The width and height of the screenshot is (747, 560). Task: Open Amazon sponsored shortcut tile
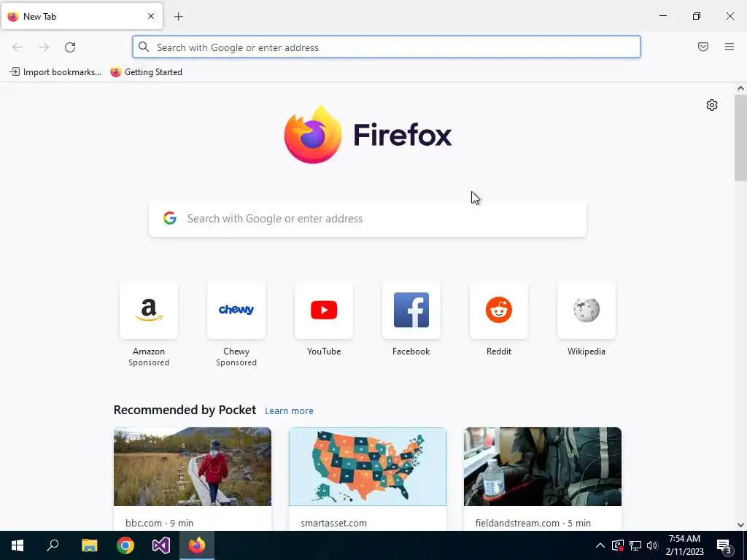pyautogui.click(x=149, y=311)
